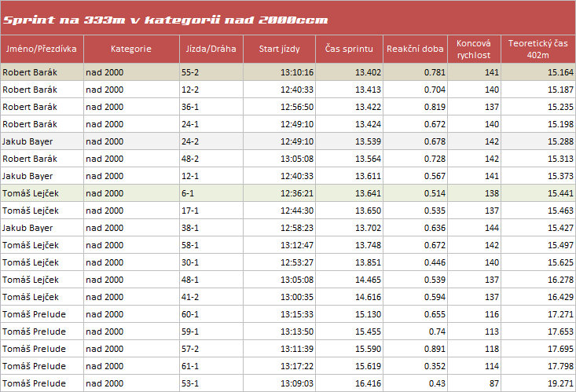This screenshot has height=392, width=576.
Task: Click the Koncová rychlost column header
Action: point(474,49)
